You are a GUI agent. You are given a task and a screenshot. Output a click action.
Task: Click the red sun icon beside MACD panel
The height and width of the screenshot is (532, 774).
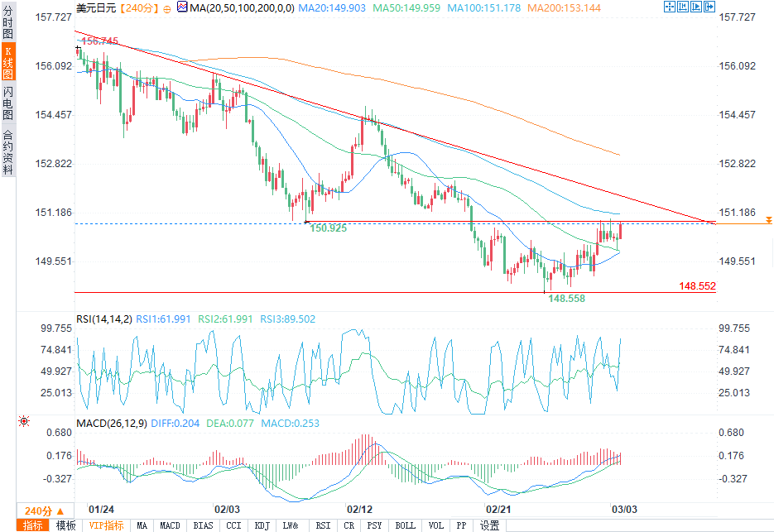click(24, 421)
